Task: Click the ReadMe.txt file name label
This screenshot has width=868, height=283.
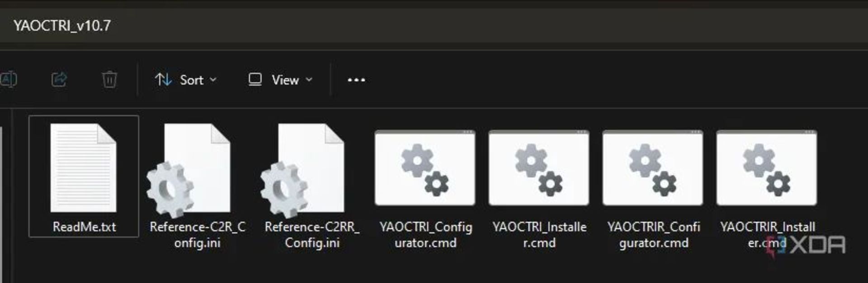Action: (84, 227)
